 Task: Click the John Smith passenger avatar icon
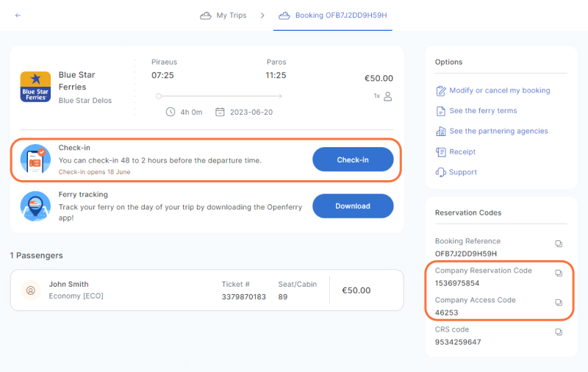(x=31, y=290)
